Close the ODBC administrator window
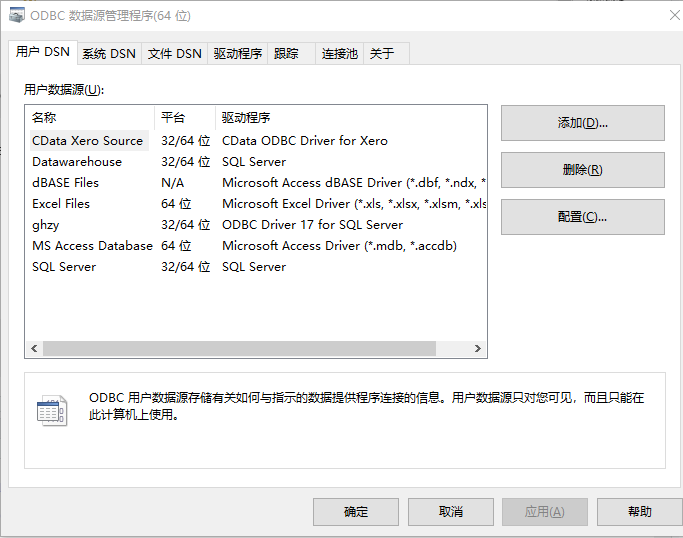This screenshot has width=683, height=538. click(x=674, y=16)
